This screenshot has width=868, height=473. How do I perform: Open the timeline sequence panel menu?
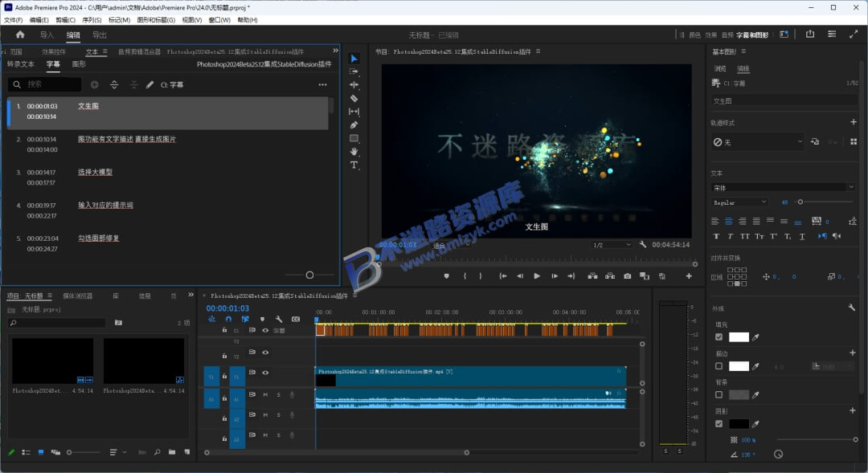[355, 296]
